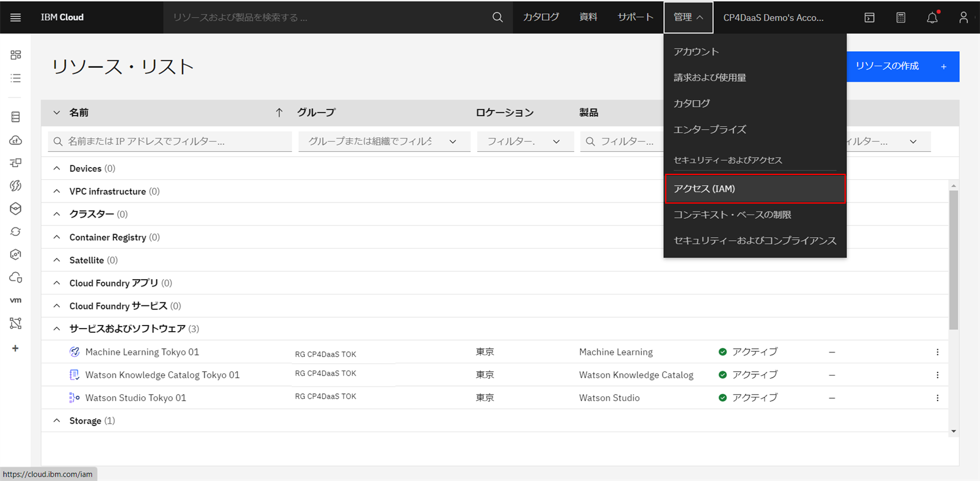Viewport: 980px width, 481px height.
Task: Open Watson Studio Tokyo 01 resource
Action: click(x=135, y=397)
